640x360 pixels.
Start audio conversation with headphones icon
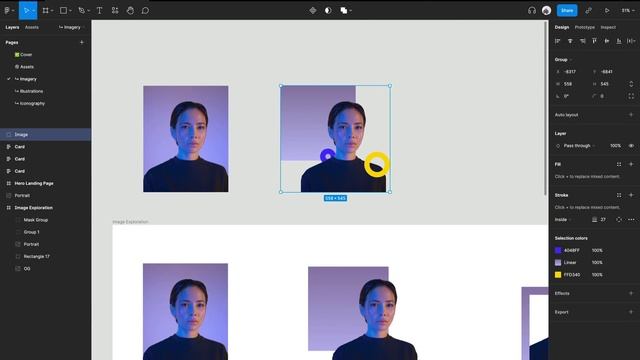[x=531, y=11]
